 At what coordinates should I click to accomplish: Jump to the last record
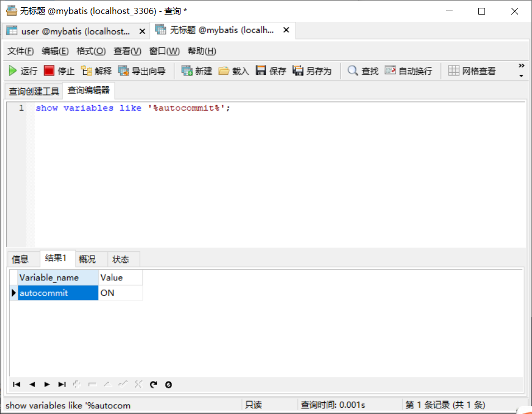pos(62,384)
